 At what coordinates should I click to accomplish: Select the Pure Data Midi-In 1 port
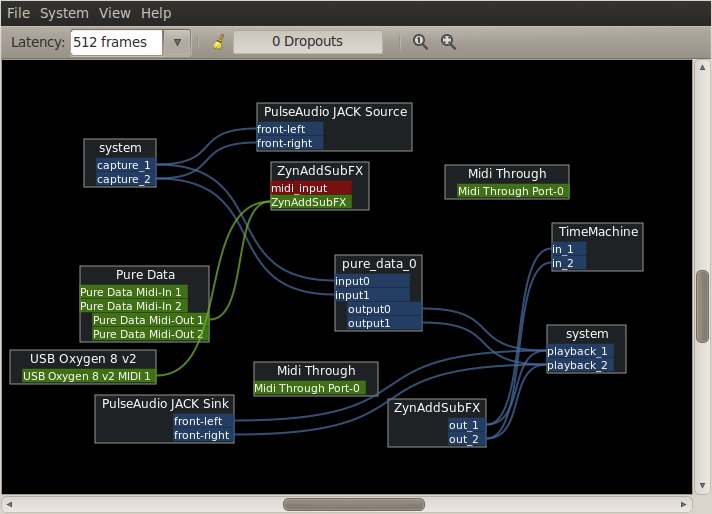point(134,292)
